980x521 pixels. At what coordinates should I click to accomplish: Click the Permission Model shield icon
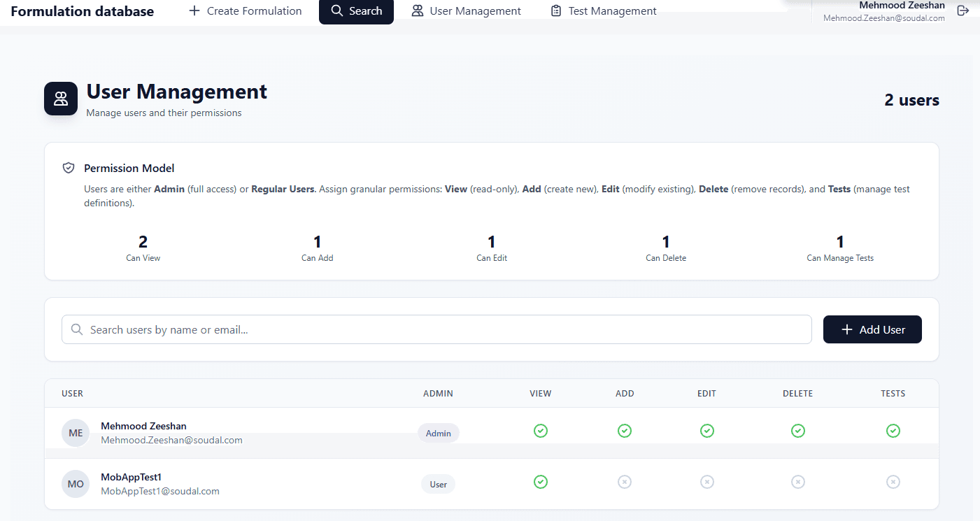69,168
